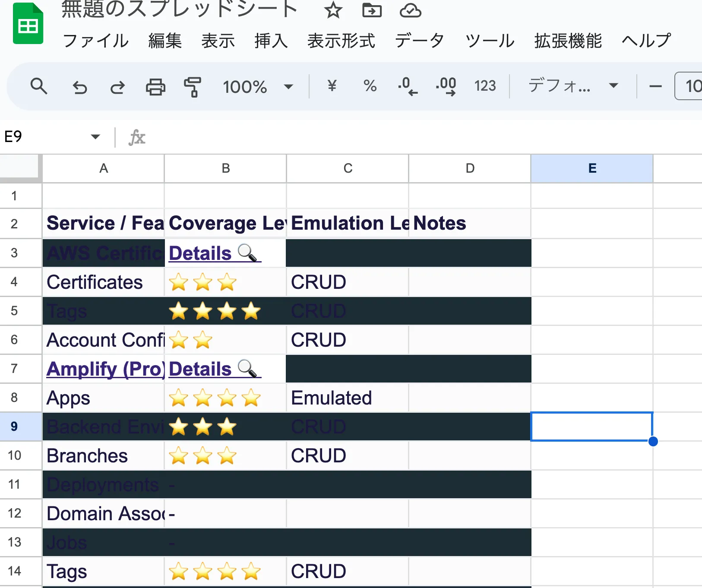Select the Tags cell in row 14
702x588 pixels.
pyautogui.click(x=104, y=571)
